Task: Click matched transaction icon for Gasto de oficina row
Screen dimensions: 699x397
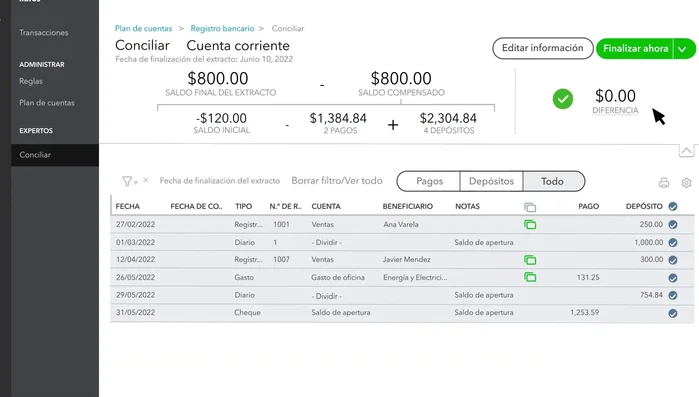Action: 530,277
